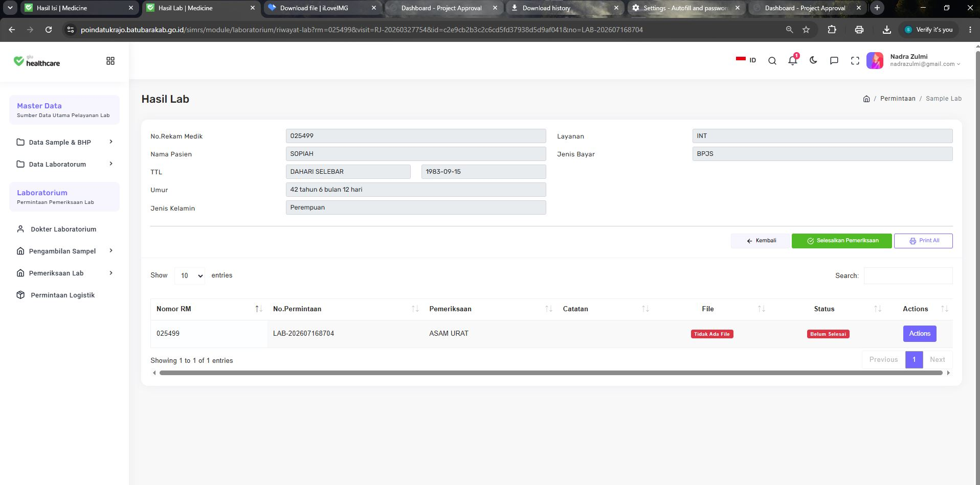Open Actions for ASAM URAT row
Viewport: 980px width, 485px height.
click(x=920, y=334)
